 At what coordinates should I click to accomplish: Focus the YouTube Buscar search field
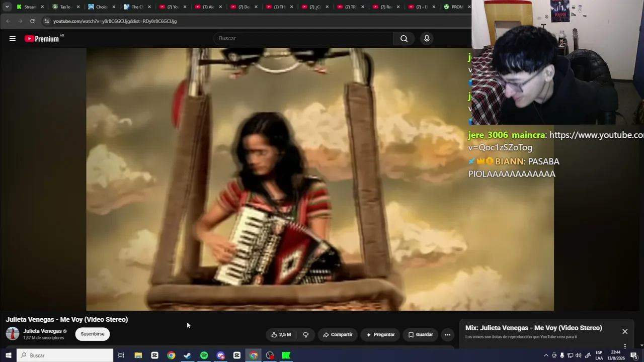(x=303, y=39)
